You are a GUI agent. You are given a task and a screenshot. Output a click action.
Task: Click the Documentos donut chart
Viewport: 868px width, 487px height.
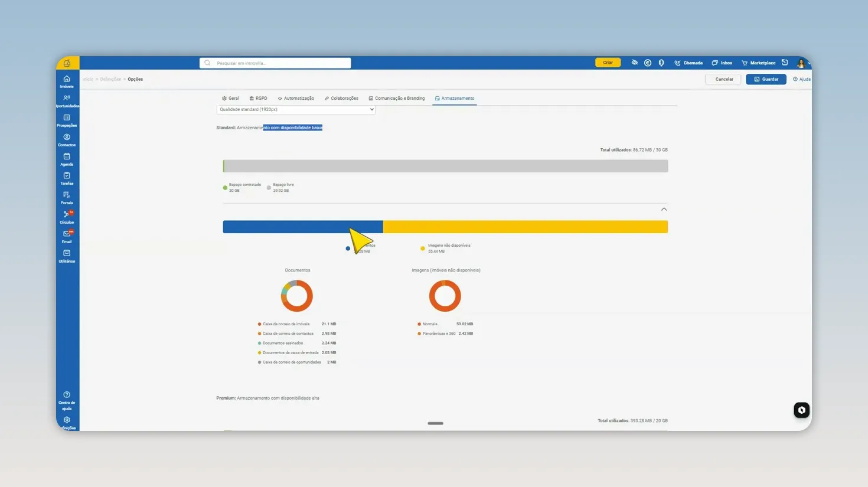tap(297, 296)
